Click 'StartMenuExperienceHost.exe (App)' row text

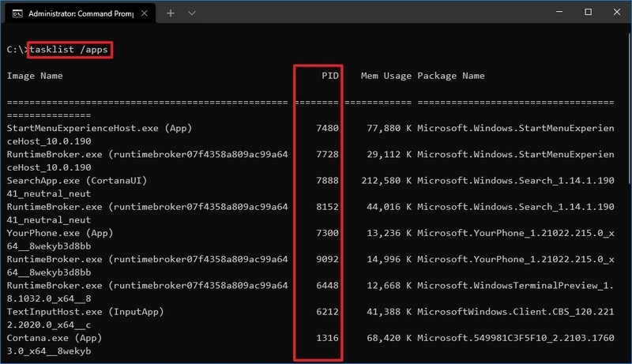(x=100, y=128)
